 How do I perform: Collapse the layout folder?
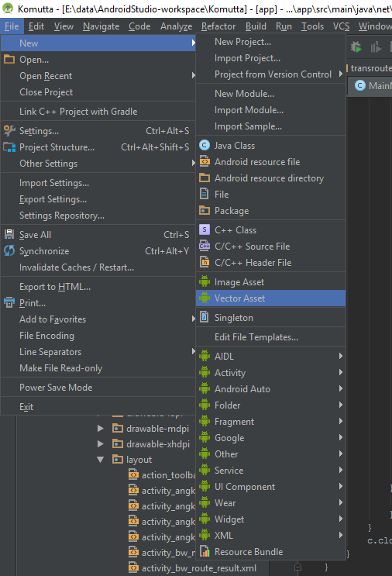tap(100, 459)
